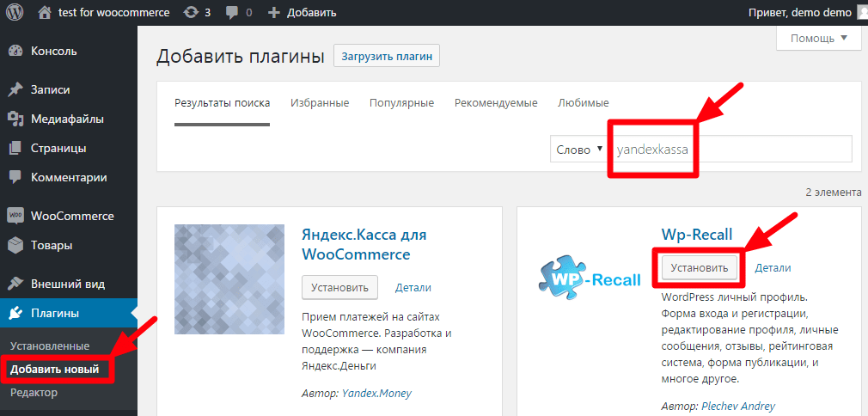The image size is (868, 416).
Task: Click the Добавить label in the admin bar
Action: click(x=311, y=12)
